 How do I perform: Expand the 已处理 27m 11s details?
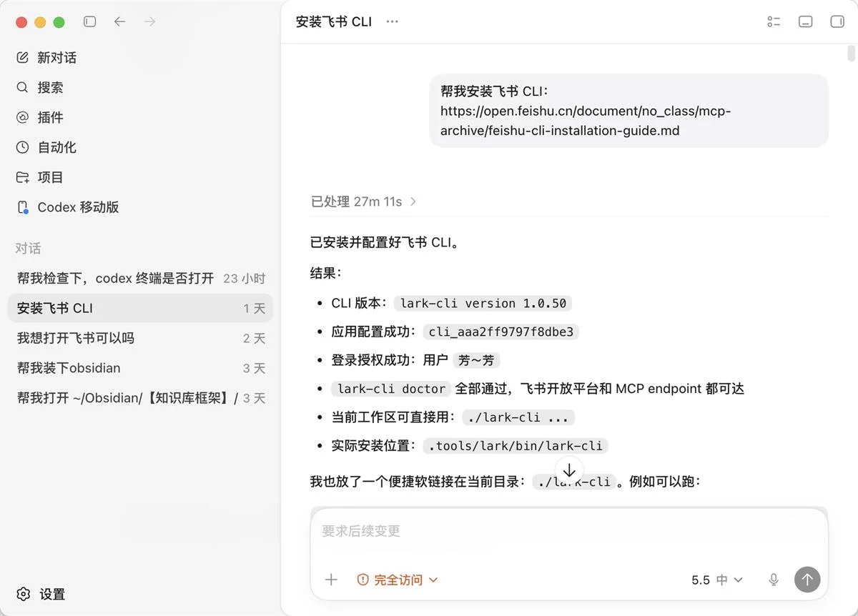click(x=364, y=202)
